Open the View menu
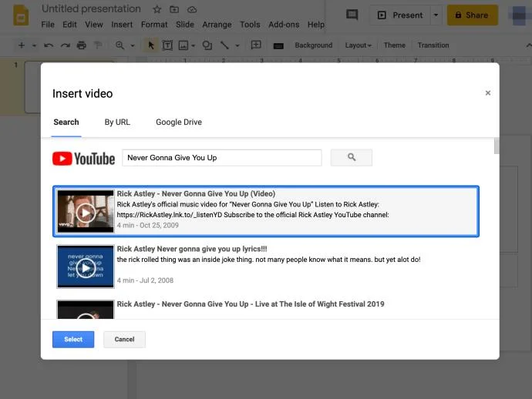 click(x=94, y=25)
